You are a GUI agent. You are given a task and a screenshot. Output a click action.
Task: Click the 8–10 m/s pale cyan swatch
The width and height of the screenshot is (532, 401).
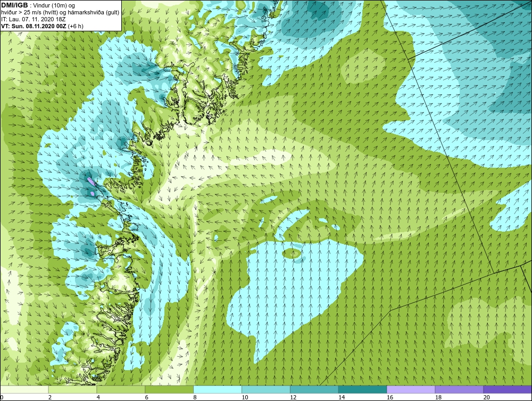click(x=218, y=389)
